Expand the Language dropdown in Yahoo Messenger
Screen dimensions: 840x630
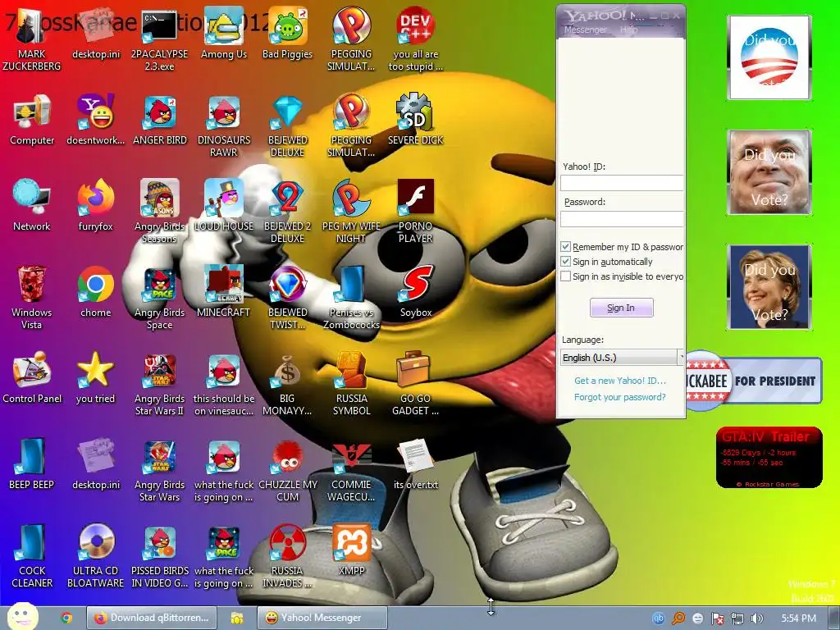point(681,357)
